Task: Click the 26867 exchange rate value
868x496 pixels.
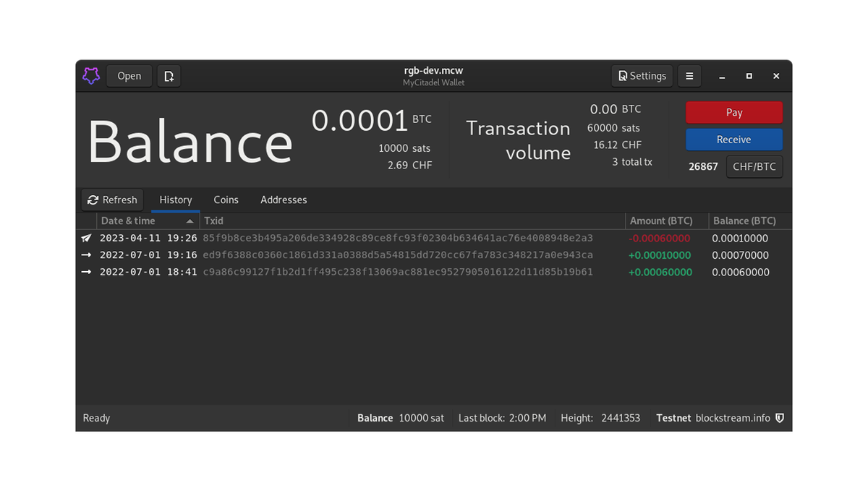Action: (x=703, y=166)
